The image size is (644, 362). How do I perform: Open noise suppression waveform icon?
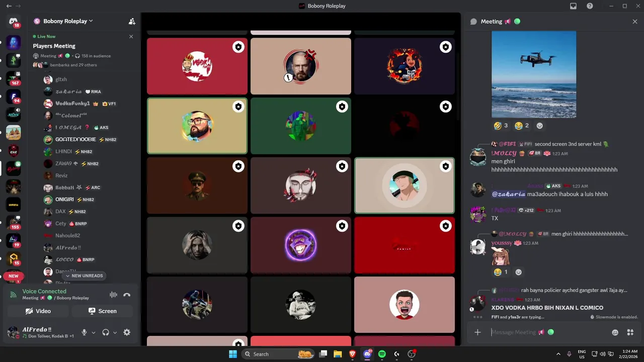pos(113,295)
